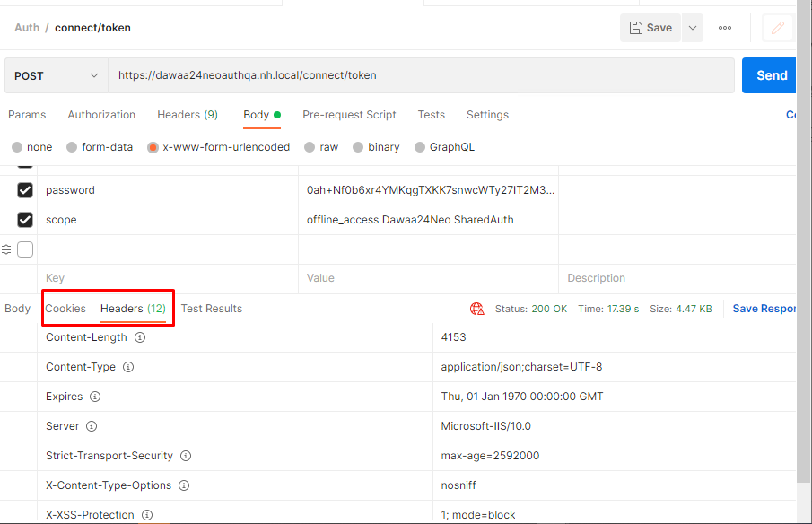Click the Strict-Transport-Security info icon
The image size is (812, 524).
(x=186, y=456)
